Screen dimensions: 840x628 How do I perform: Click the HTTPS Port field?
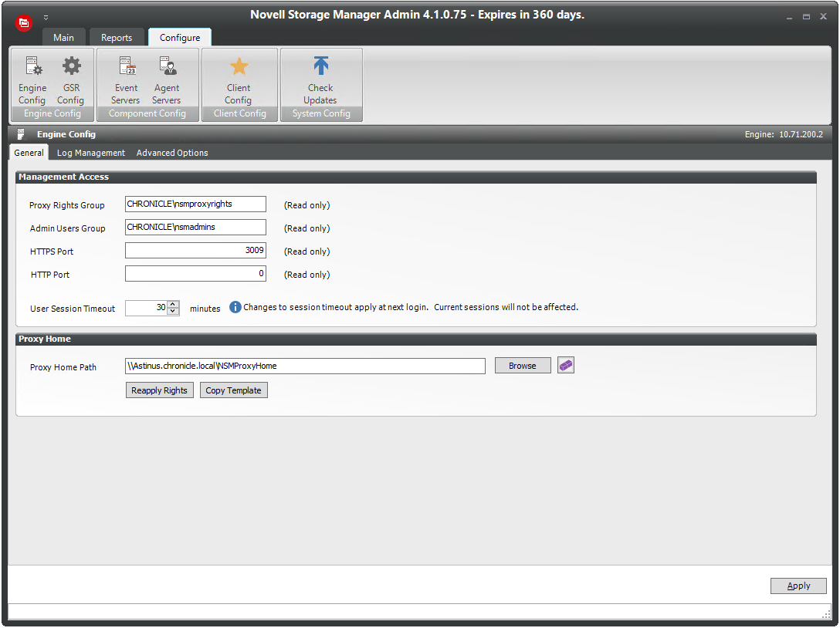click(x=195, y=251)
